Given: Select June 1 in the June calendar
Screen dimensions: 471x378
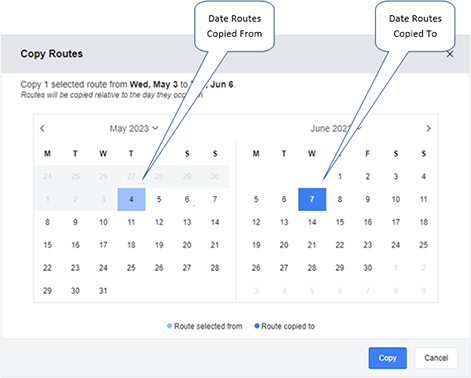Looking at the screenshot, I should pyautogui.click(x=340, y=176).
